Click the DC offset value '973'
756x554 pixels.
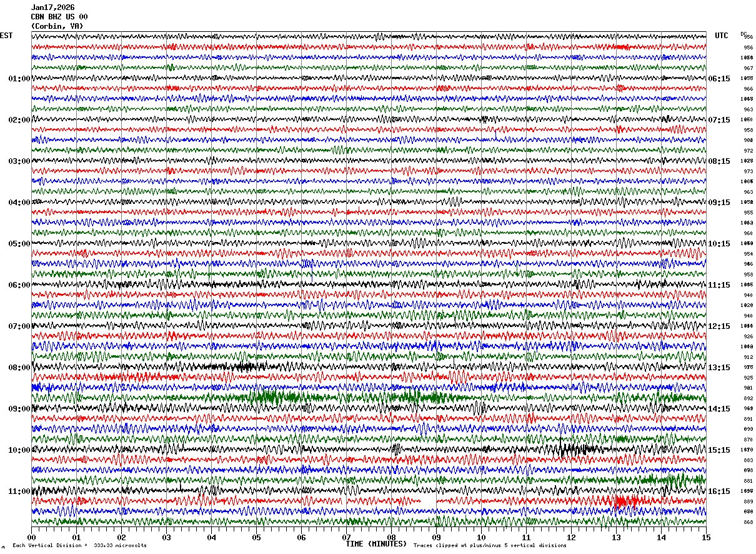[748, 171]
